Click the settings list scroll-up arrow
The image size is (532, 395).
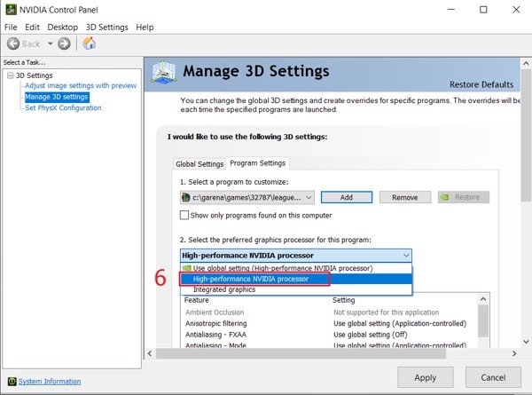pos(483,299)
